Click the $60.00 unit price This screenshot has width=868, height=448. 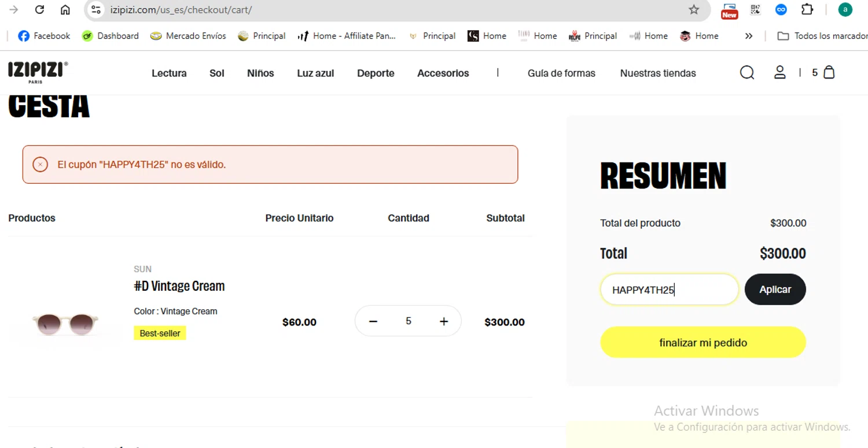(299, 323)
